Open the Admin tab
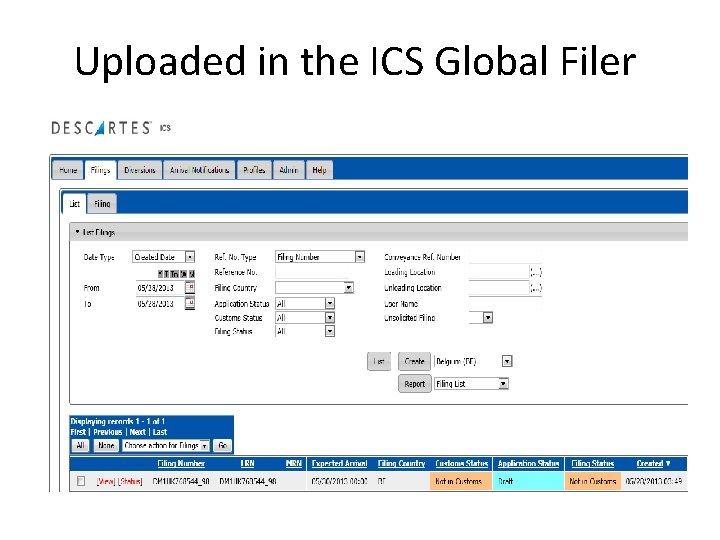This screenshot has height=540, width=720. (x=288, y=170)
